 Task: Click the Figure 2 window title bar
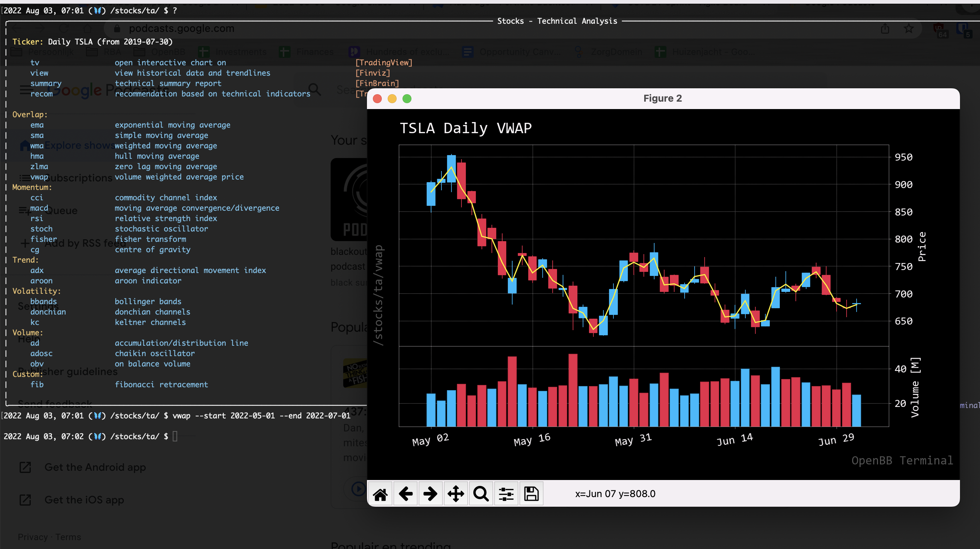point(662,99)
